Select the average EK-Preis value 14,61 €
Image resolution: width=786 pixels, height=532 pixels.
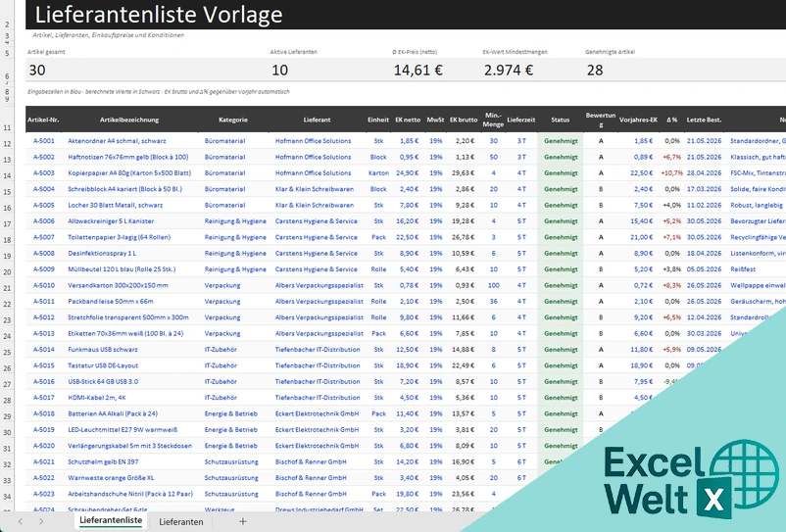coord(418,70)
